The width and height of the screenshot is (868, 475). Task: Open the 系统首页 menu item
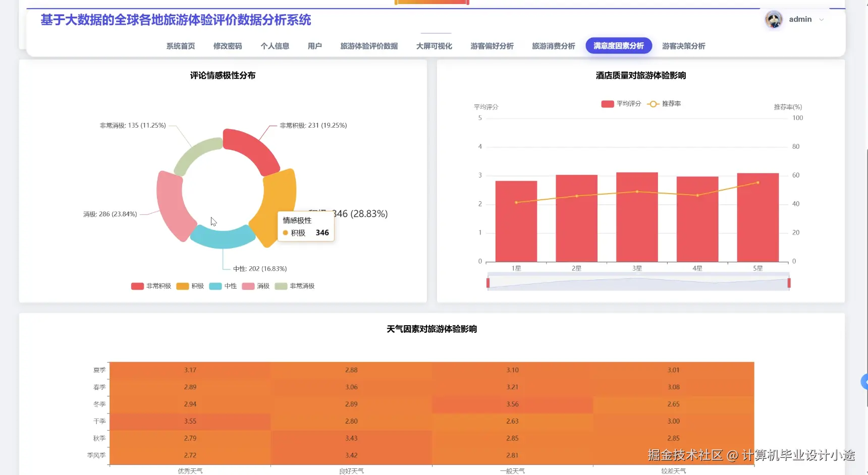(181, 46)
